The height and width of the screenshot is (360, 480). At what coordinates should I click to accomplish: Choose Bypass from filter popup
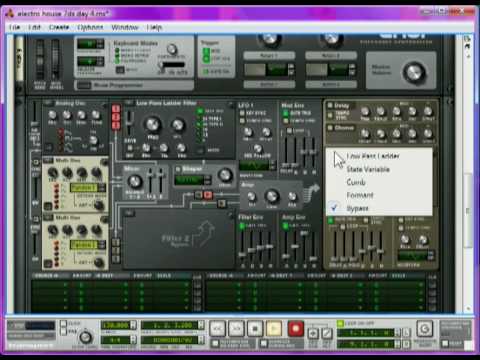(379, 208)
